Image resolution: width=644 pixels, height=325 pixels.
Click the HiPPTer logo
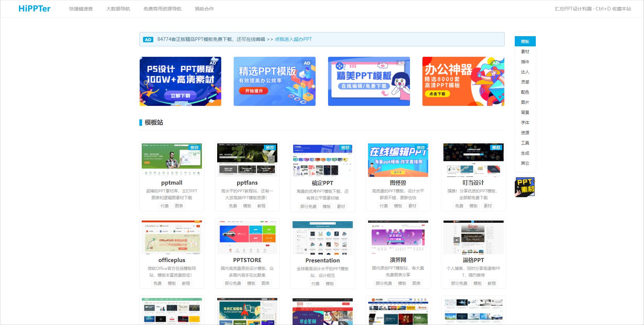pos(34,8)
